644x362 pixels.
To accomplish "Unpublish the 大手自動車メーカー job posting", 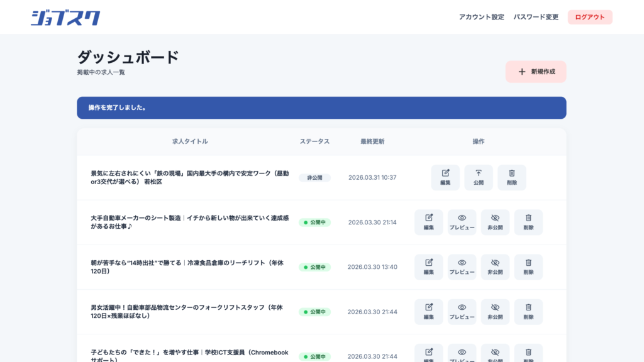I will click(x=495, y=222).
